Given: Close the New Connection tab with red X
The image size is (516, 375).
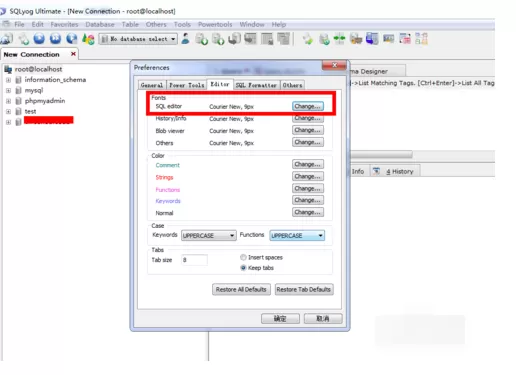Looking at the screenshot, I should 73,54.
